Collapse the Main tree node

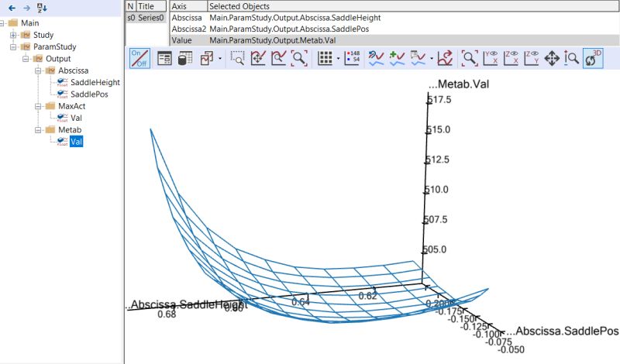(2, 23)
